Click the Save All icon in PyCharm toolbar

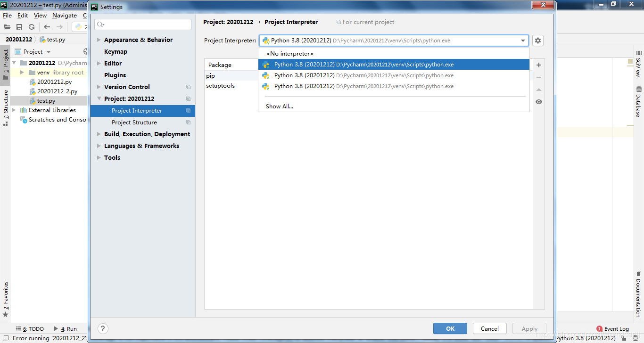pos(19,27)
